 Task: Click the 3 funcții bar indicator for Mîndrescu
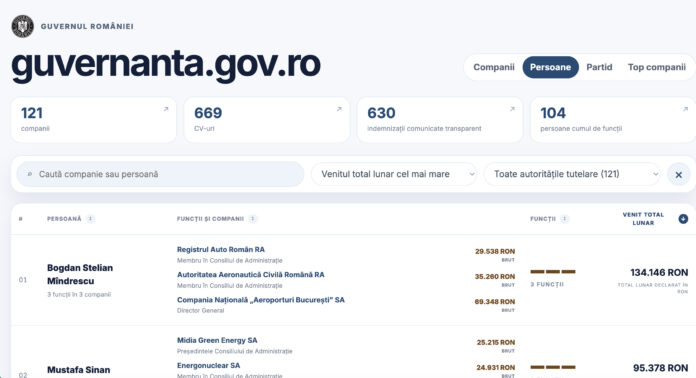553,272
